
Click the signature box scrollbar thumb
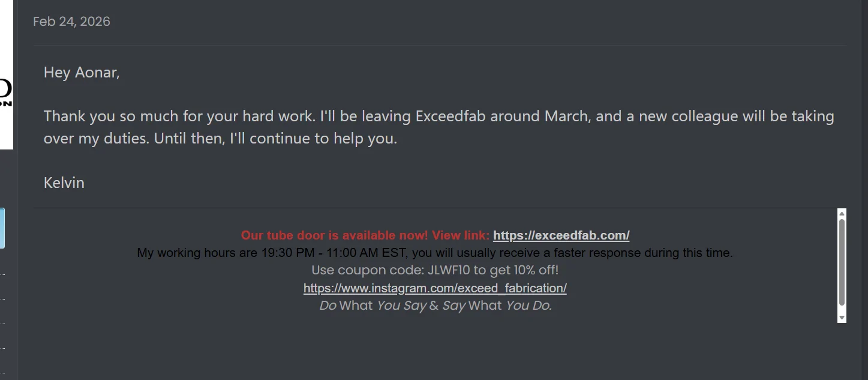pos(842,262)
